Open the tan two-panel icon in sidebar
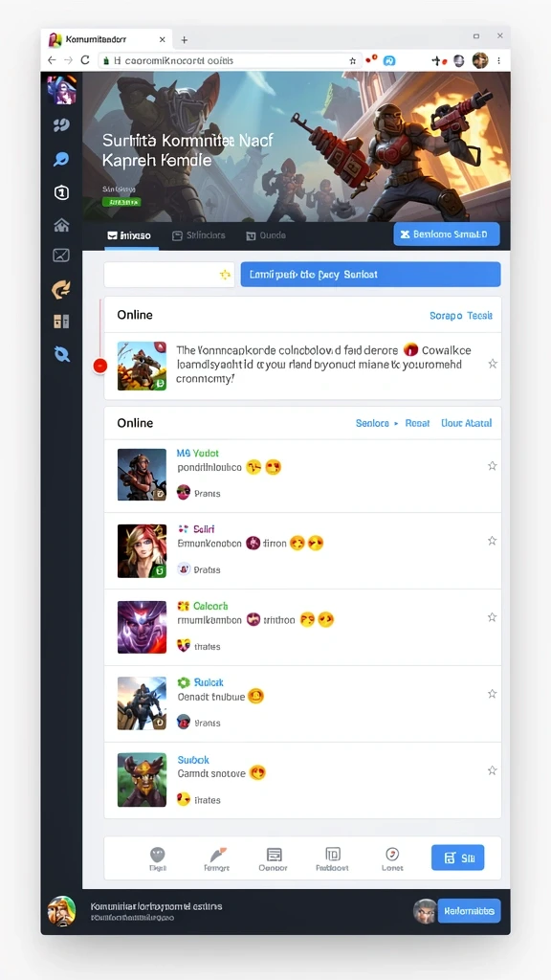Image resolution: width=551 pixels, height=980 pixels. tap(61, 322)
